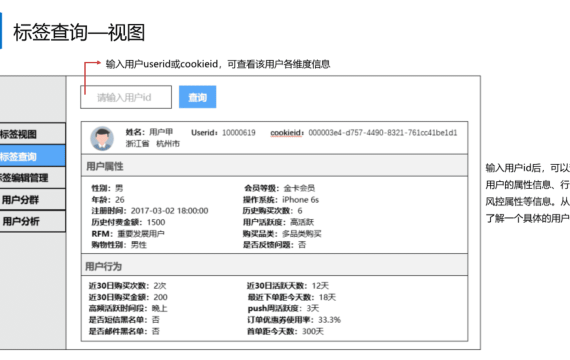Screen dimensions: 570x360
Task: Click the 注册时间 2017-03-02 18:00:00 value
Action: coord(169,211)
